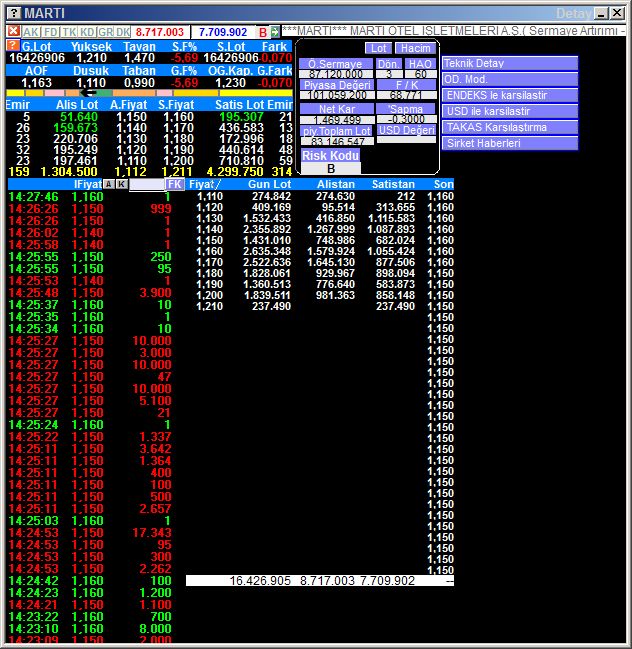Click the blue 7.709.902 value in toolbar

tap(223, 32)
